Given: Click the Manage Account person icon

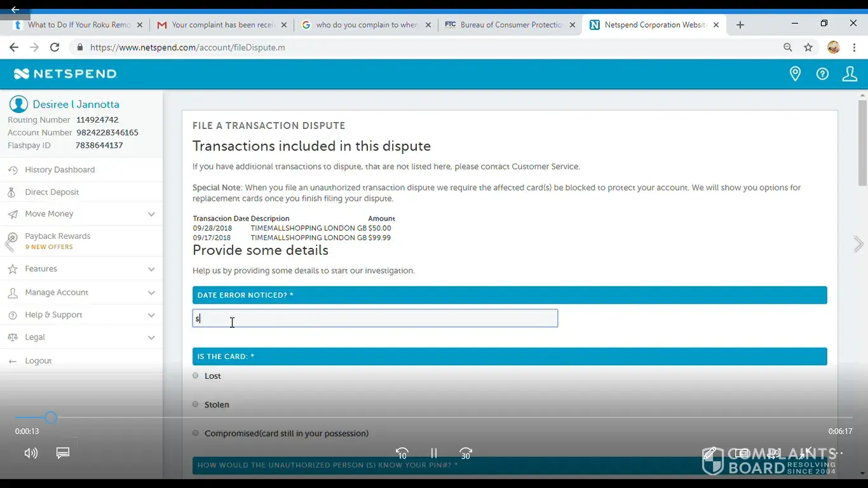Looking at the screenshot, I should click(x=12, y=292).
